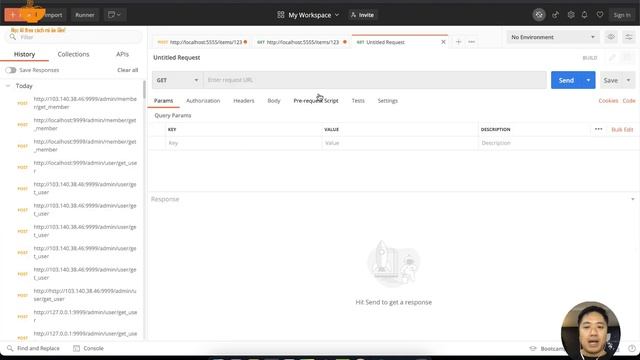
Task: Select the Headers request tab
Action: tap(244, 100)
